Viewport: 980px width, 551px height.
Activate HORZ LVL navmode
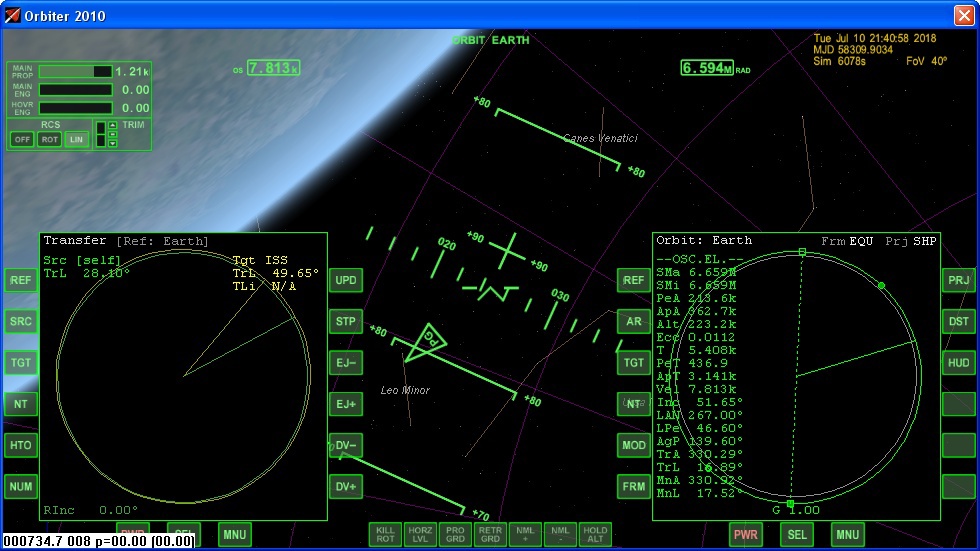[x=420, y=535]
